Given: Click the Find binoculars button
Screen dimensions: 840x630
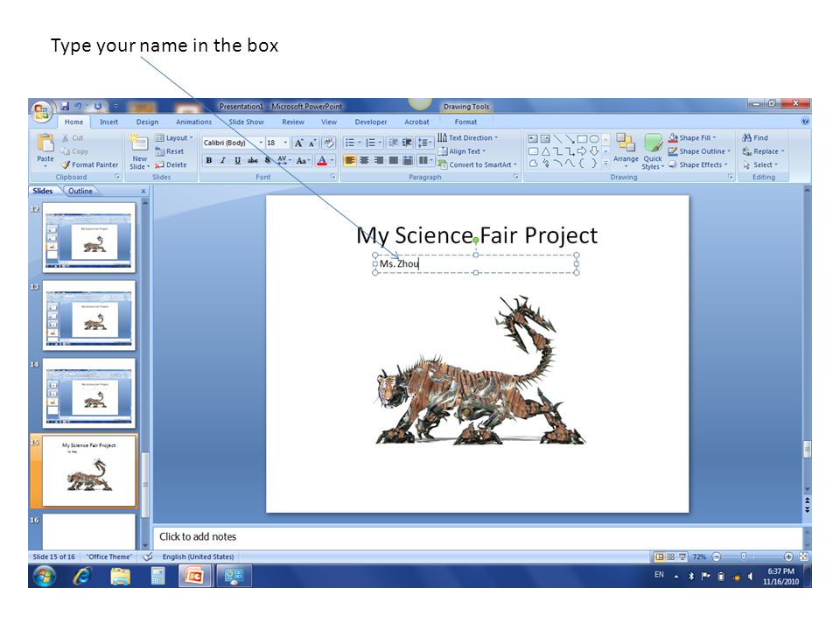Looking at the screenshot, I should [x=755, y=137].
